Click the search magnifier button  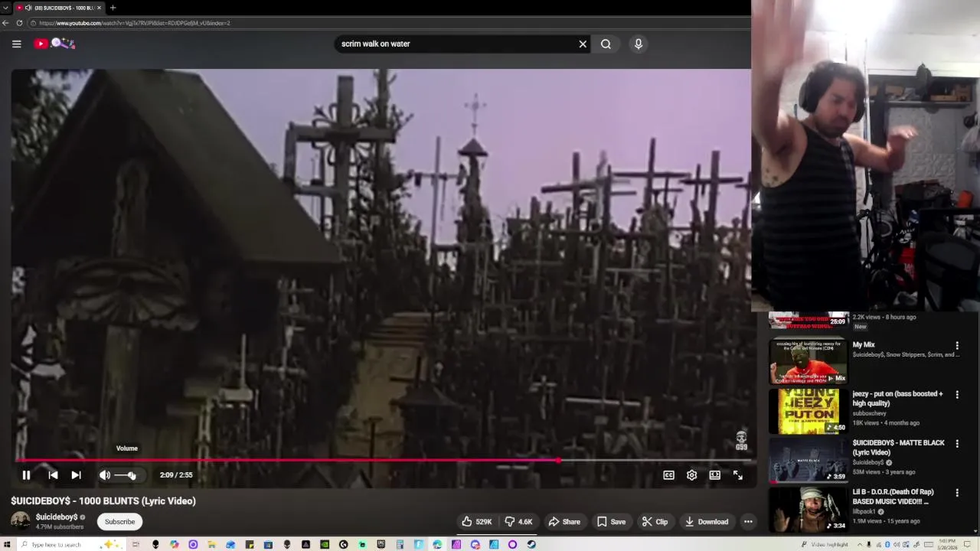point(606,44)
